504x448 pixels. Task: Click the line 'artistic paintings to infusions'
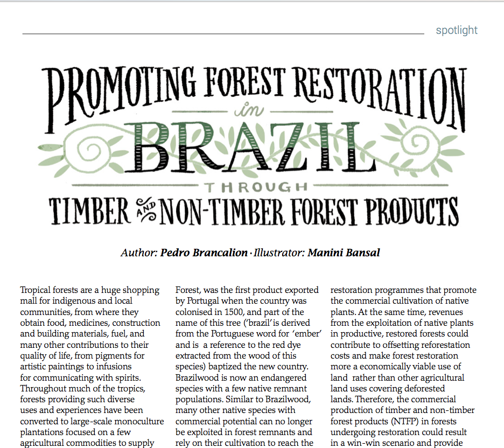pyautogui.click(x=76, y=366)
